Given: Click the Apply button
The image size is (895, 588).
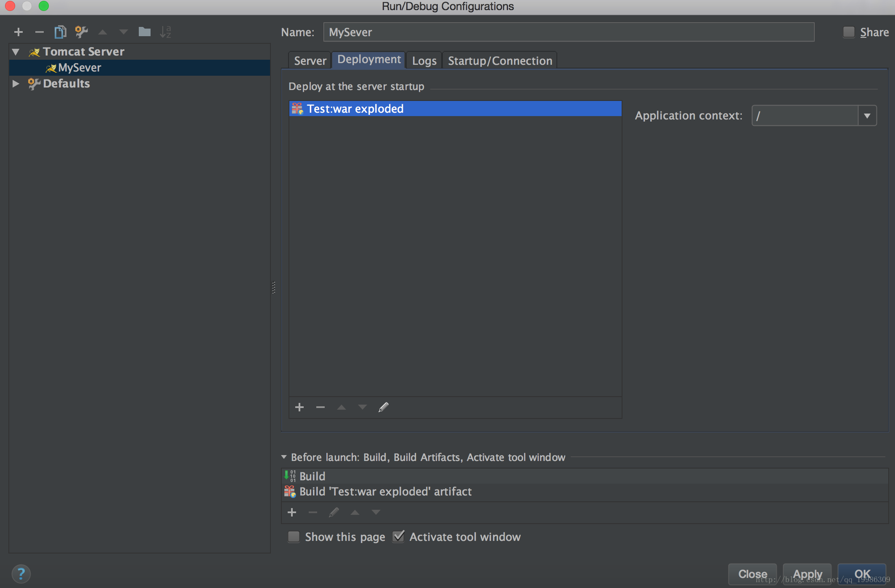Looking at the screenshot, I should pyautogui.click(x=807, y=574).
